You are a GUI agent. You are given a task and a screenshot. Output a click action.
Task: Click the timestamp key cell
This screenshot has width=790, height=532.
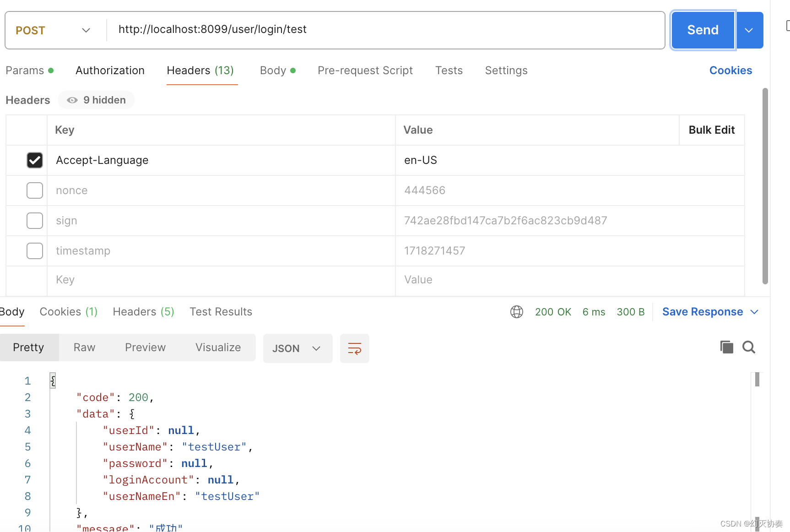click(221, 251)
